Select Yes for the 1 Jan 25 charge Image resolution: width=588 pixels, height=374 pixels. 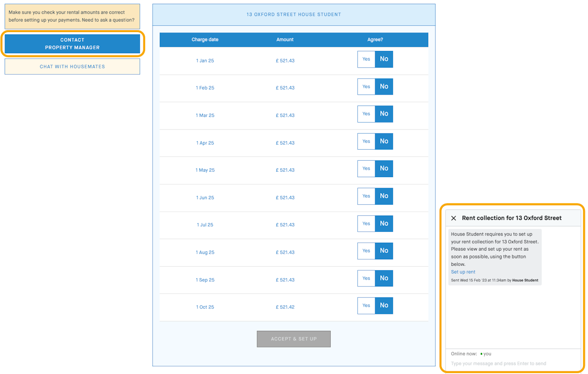366,59
